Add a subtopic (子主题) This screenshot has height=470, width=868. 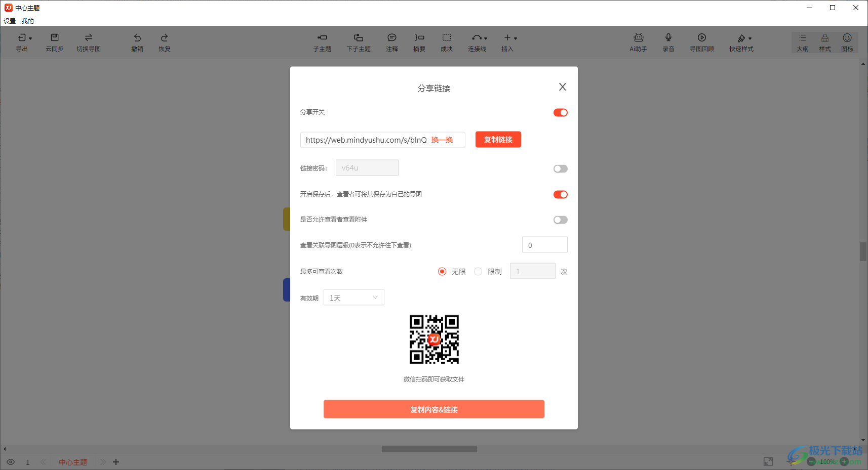click(x=322, y=42)
